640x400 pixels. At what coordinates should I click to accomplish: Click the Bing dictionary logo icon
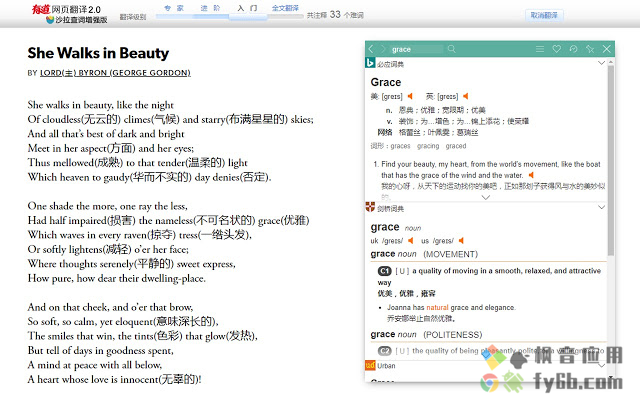point(370,63)
